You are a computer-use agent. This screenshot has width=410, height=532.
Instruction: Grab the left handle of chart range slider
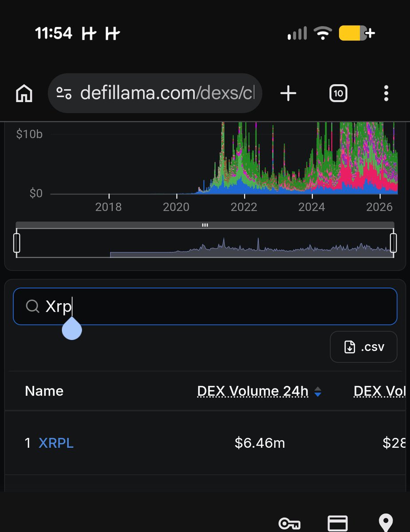click(17, 243)
